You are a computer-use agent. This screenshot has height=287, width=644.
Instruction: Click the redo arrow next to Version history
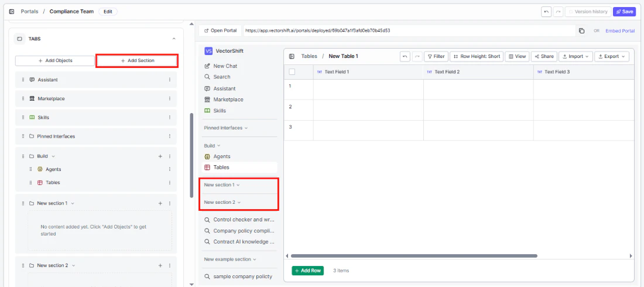tap(558, 12)
